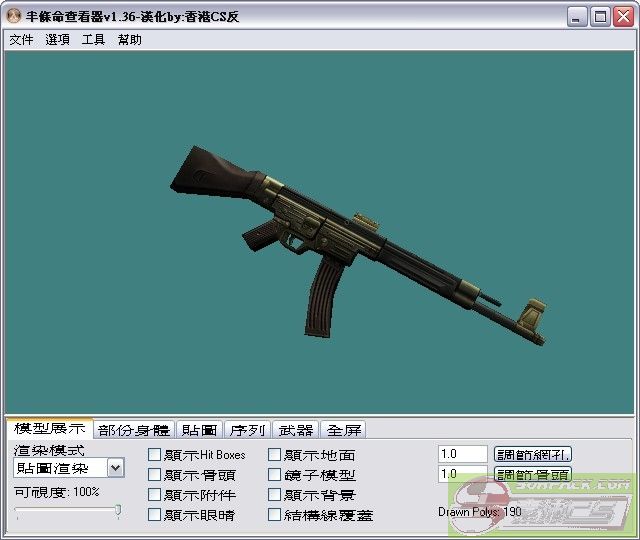Click the 調節網孔 button
This screenshot has height=540, width=640.
coord(533,455)
